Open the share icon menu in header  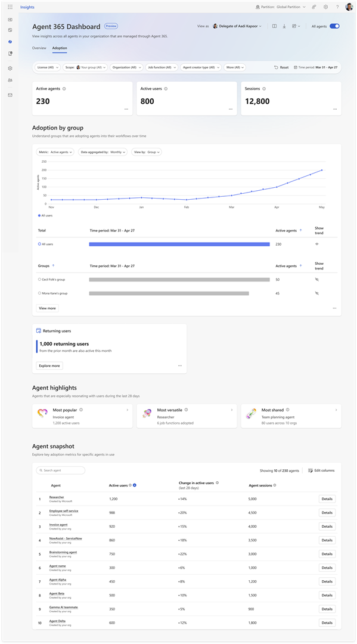pos(296,26)
